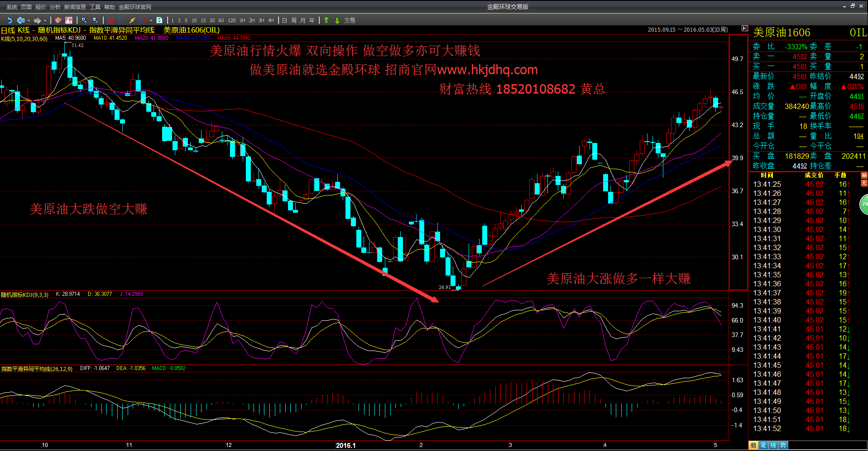Switch to yearly (年) period
Screen dimensions: 868x451
312,20
